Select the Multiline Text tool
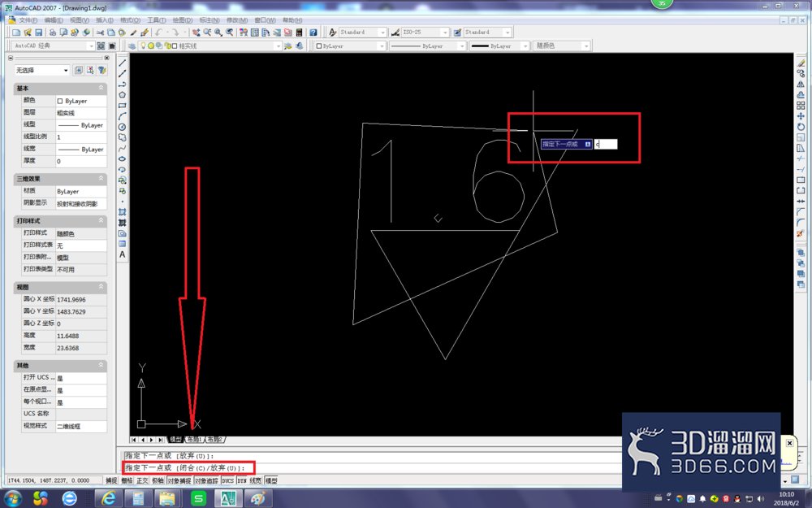This screenshot has height=508, width=812. [123, 254]
